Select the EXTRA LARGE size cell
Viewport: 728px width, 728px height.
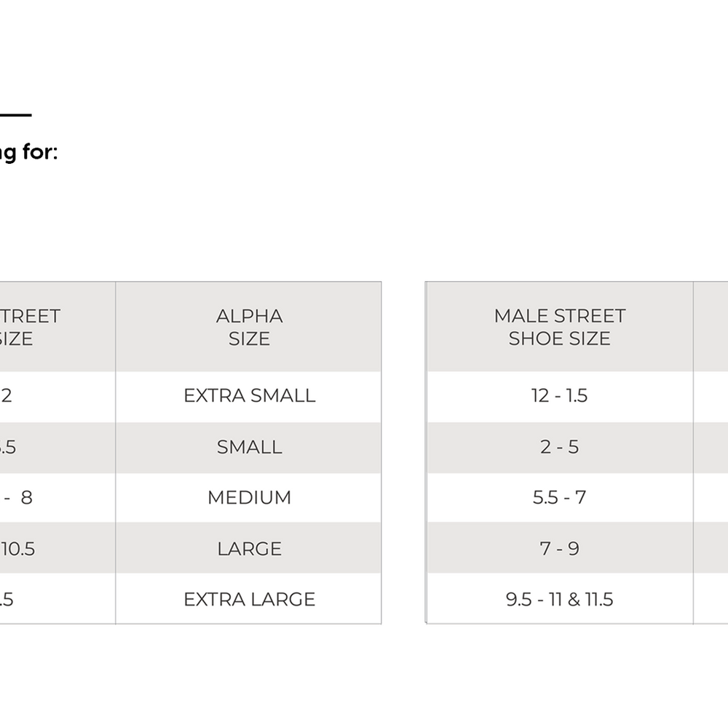tap(249, 599)
